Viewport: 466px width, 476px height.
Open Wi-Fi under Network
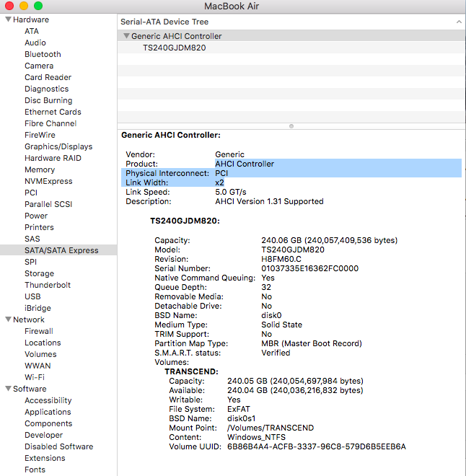(x=35, y=377)
